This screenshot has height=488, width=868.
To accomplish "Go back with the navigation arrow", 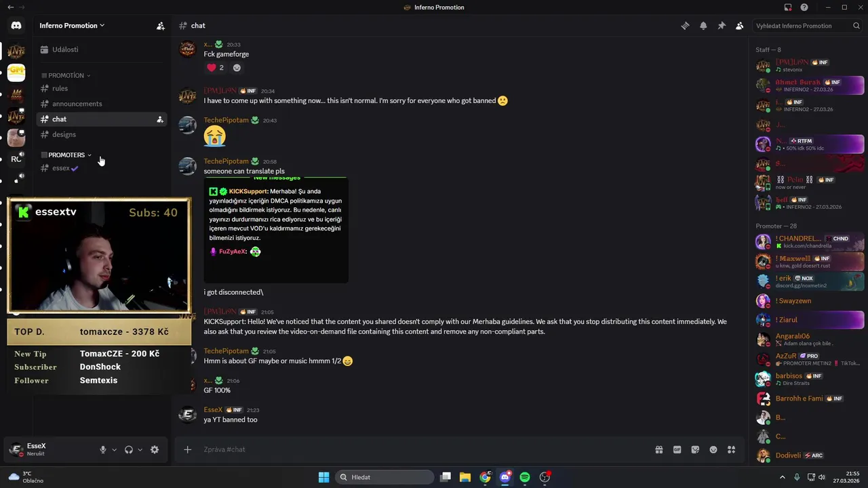I will click(x=10, y=7).
